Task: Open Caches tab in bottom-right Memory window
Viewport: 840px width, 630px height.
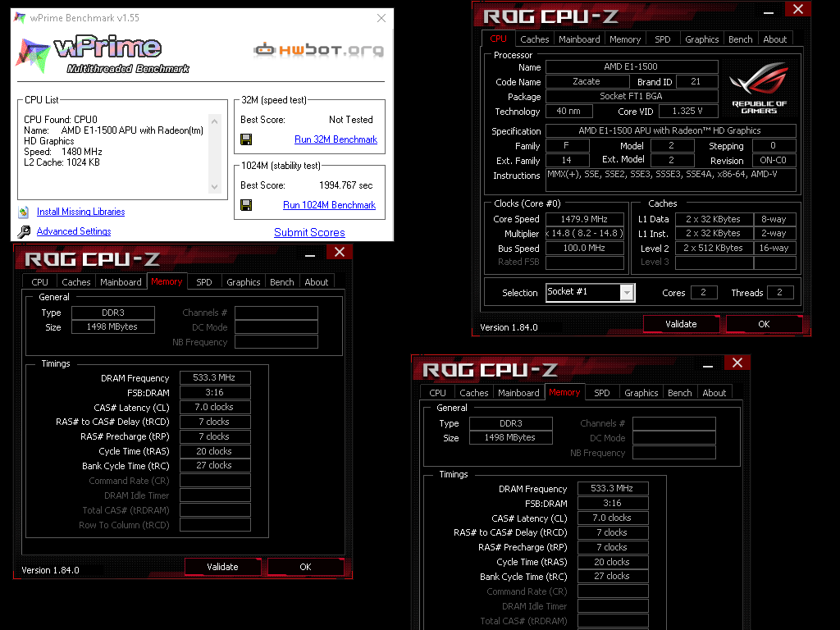Action: [x=474, y=393]
